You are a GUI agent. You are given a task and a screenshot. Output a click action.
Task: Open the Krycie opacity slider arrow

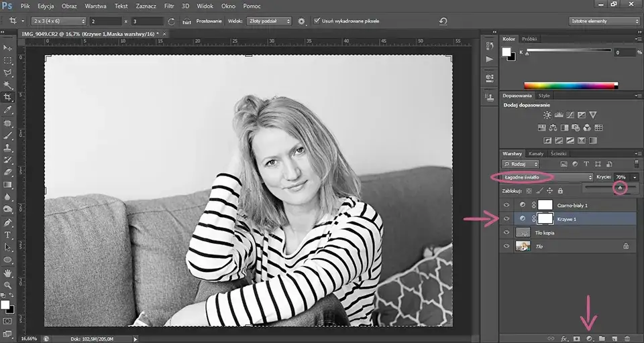635,178
